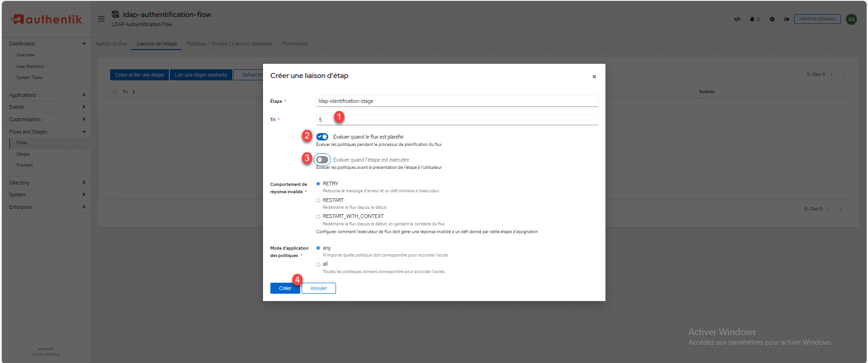Click the sign out icon
868x363 pixels.
point(786,19)
